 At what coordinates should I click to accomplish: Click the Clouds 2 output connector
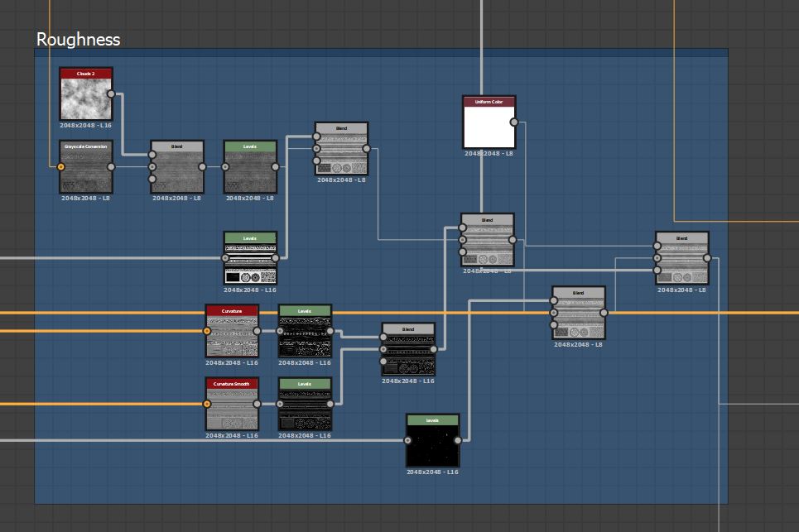pyautogui.click(x=112, y=94)
